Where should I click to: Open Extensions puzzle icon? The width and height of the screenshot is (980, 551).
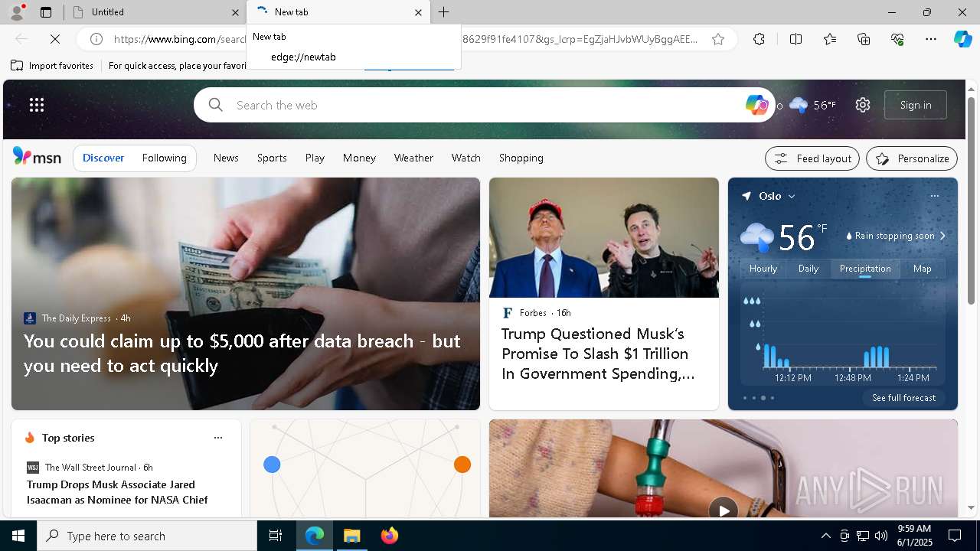pos(759,39)
